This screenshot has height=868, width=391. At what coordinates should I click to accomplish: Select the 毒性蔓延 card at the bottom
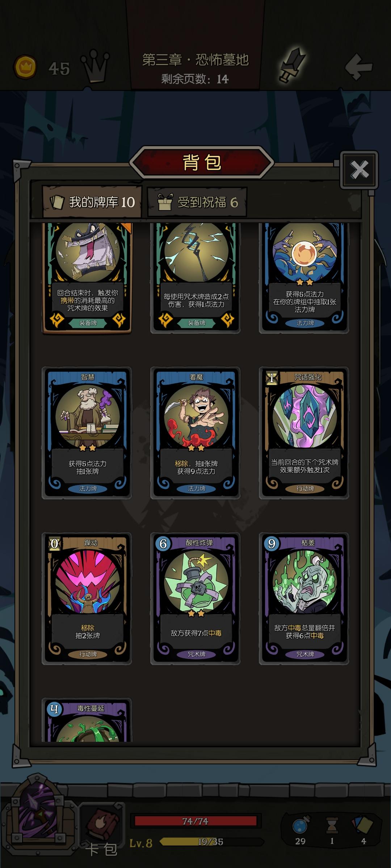[x=87, y=720]
